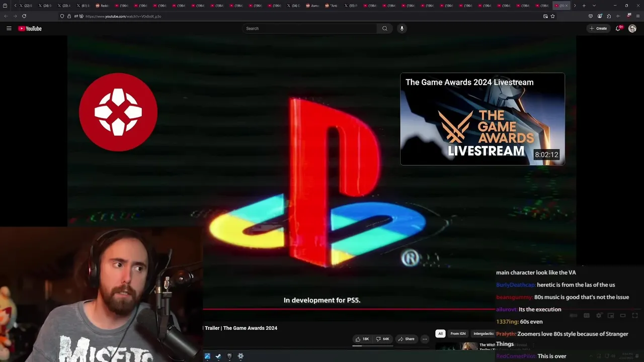
Task: Open the more actions ellipsis menu
Action: coord(425,339)
